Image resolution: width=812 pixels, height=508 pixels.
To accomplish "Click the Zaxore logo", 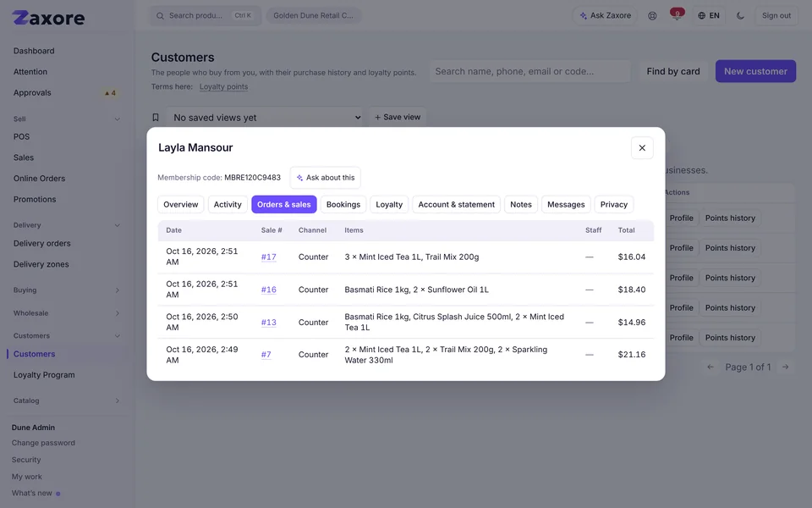I will 48,18.
